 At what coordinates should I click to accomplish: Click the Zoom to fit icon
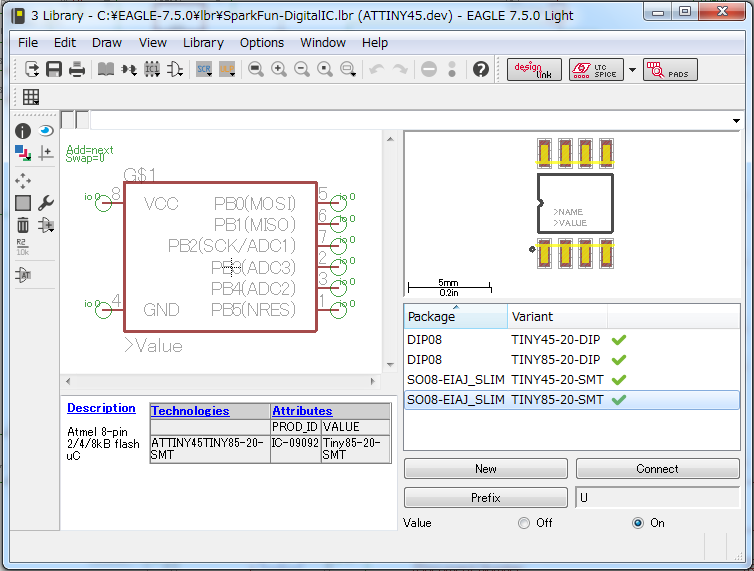[x=255, y=69]
